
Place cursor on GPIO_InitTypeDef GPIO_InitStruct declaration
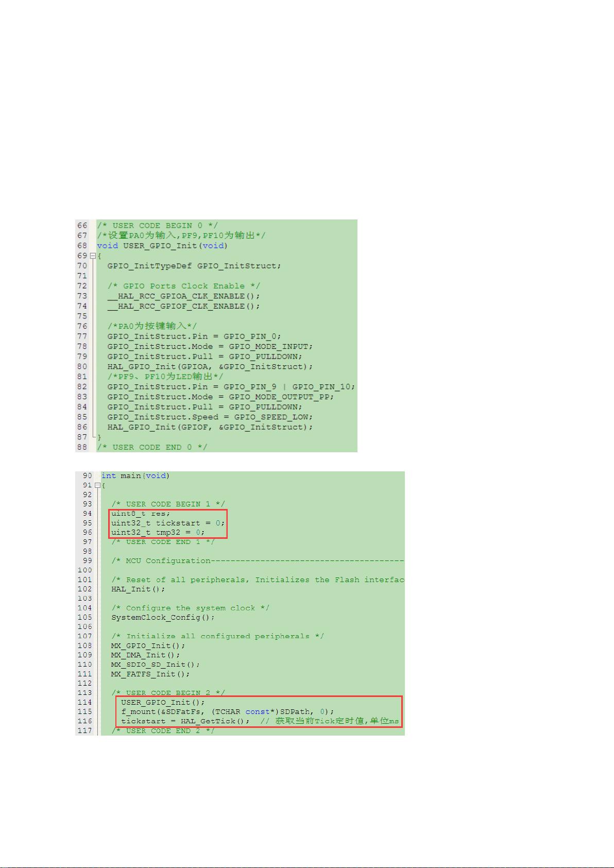[x=194, y=266]
